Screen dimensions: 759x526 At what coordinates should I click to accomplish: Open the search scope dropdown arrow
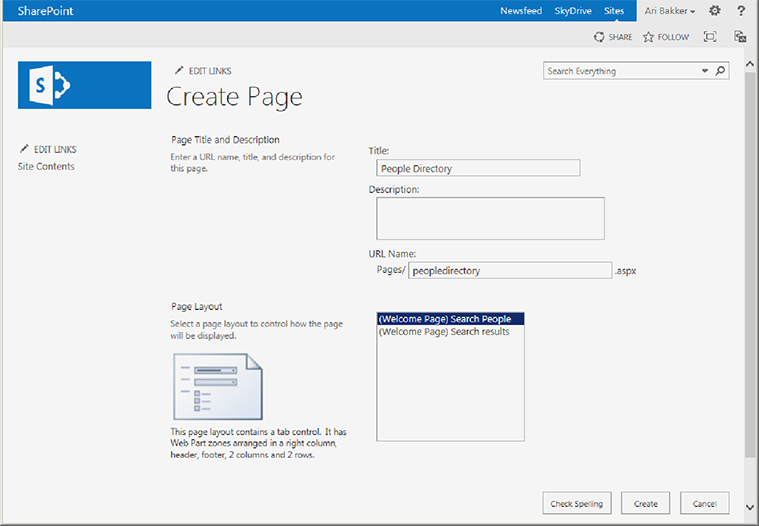pyautogui.click(x=705, y=71)
